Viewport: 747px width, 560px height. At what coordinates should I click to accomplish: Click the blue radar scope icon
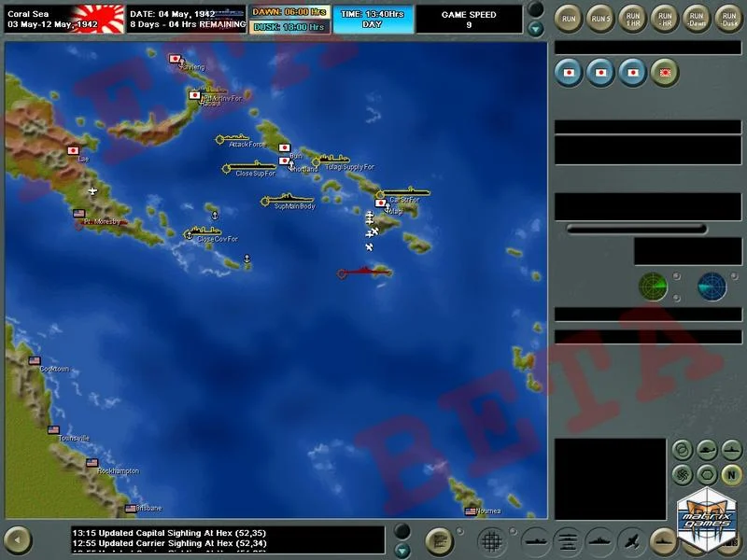(x=712, y=286)
